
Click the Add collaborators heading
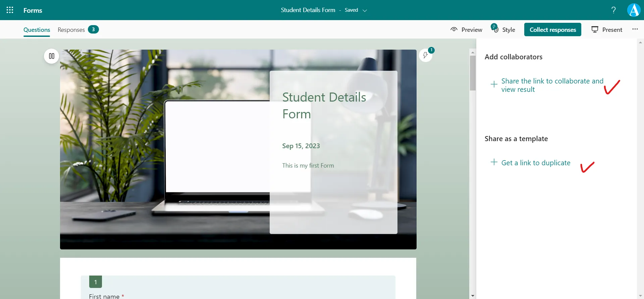pos(513,57)
